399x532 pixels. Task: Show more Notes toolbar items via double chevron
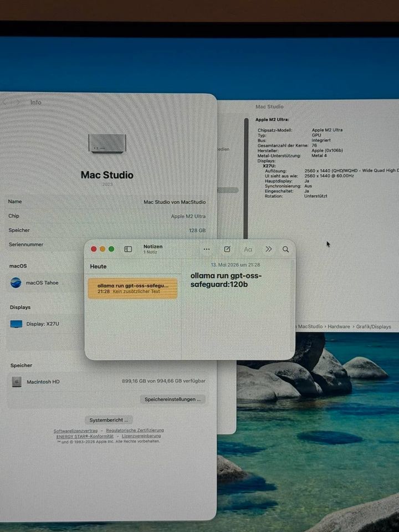[x=268, y=249]
